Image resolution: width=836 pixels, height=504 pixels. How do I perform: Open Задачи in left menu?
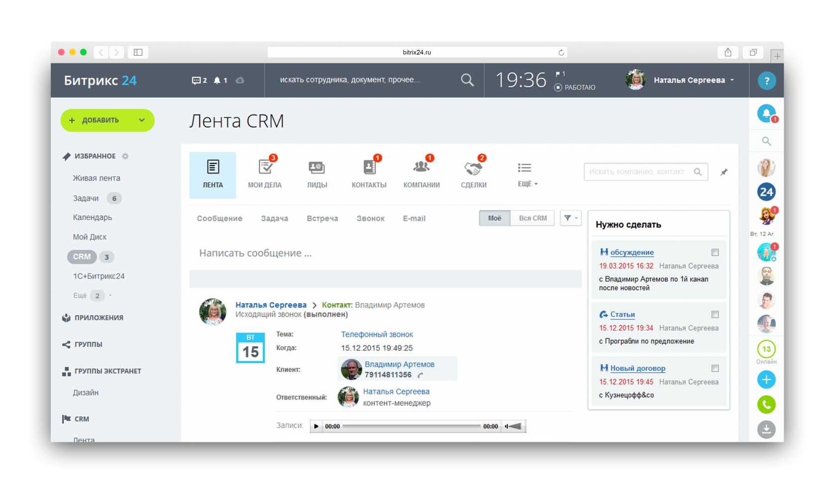coord(86,199)
